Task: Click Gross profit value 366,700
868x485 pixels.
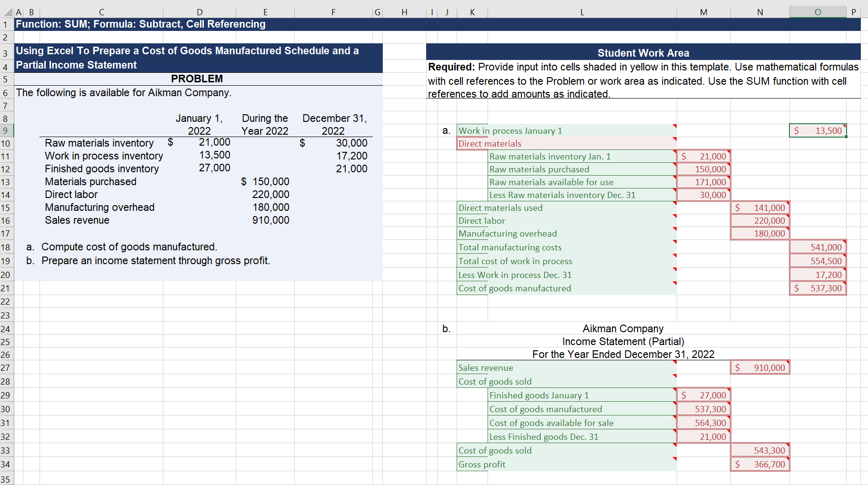Action: pos(760,464)
